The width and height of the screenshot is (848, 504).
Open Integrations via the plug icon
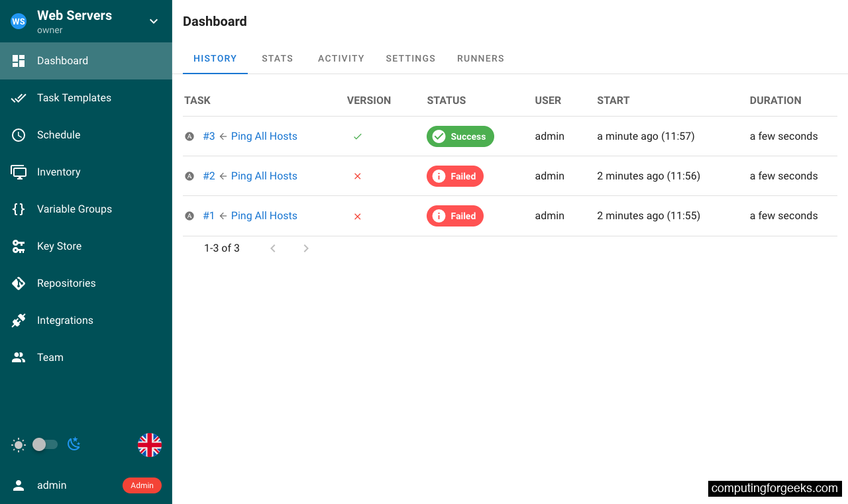[x=18, y=320]
